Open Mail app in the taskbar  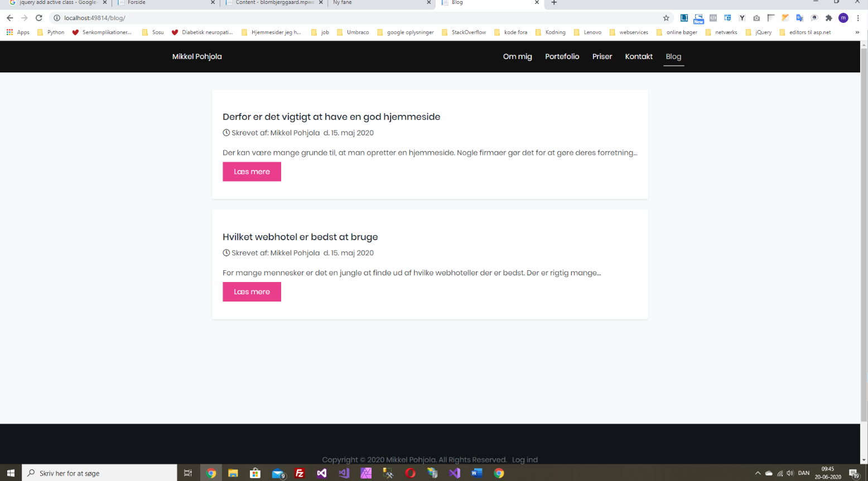278,473
